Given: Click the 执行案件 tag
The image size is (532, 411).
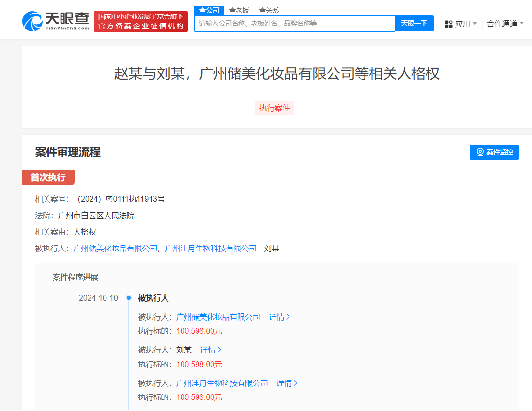Looking at the screenshot, I should coord(274,108).
